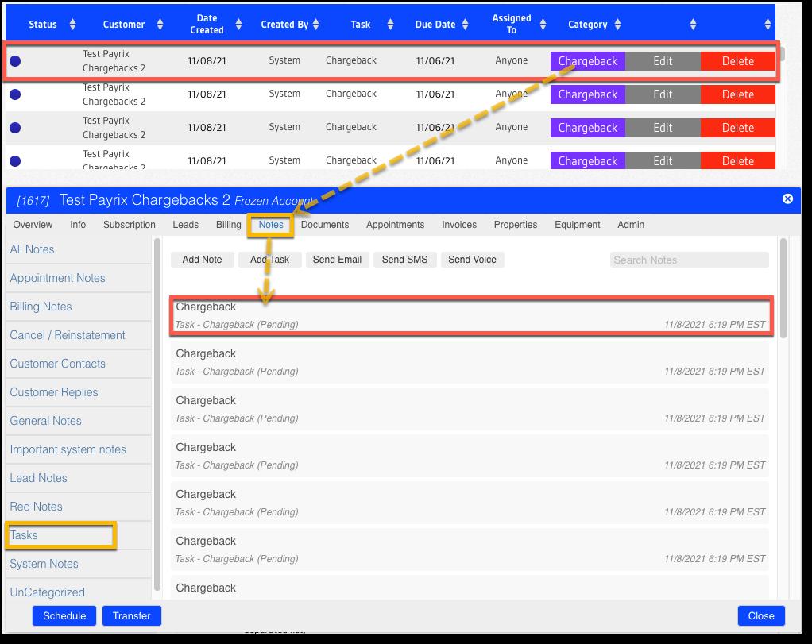Click the Search Notes field

(x=689, y=260)
